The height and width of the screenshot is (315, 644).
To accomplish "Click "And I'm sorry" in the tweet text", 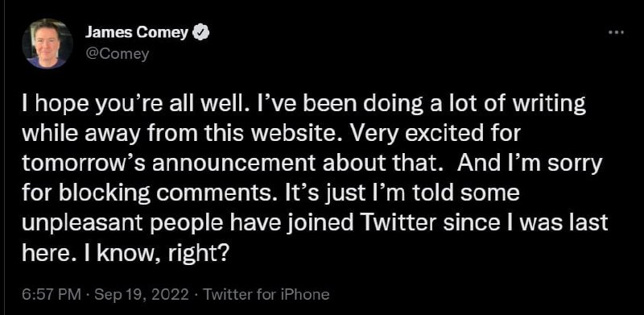I will coord(530,164).
